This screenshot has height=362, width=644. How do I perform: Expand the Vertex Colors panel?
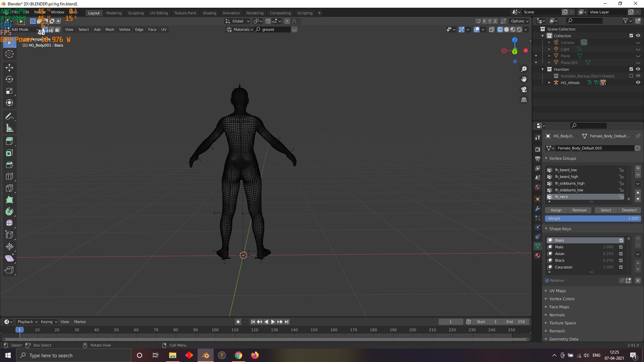[562, 299]
